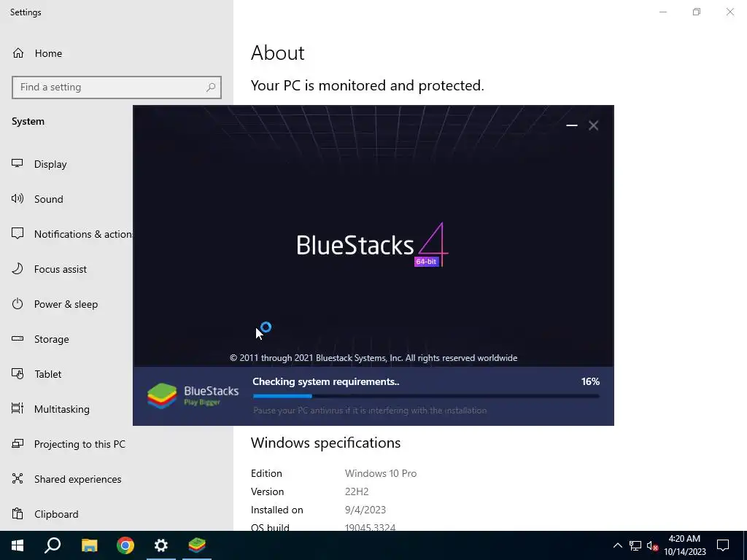Open Focus assist settings

[66, 269]
